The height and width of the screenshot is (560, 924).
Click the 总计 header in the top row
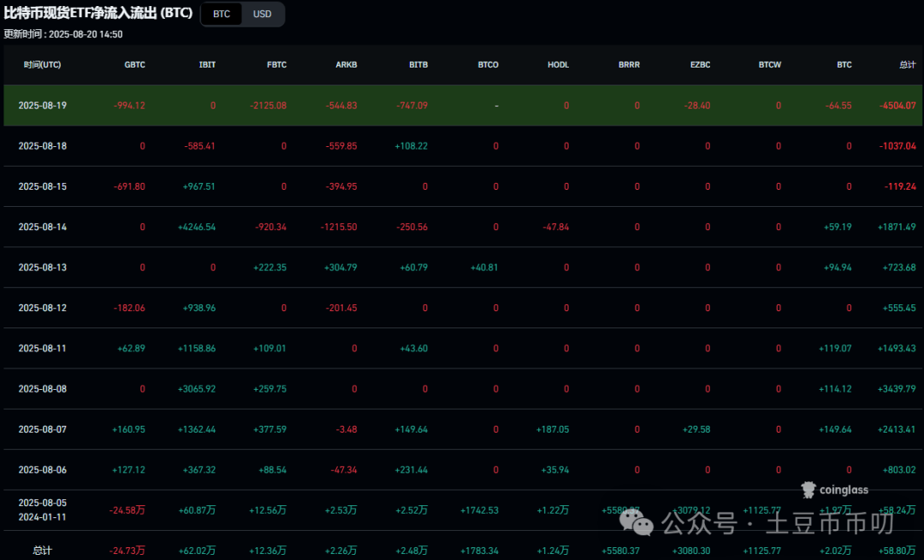[907, 65]
